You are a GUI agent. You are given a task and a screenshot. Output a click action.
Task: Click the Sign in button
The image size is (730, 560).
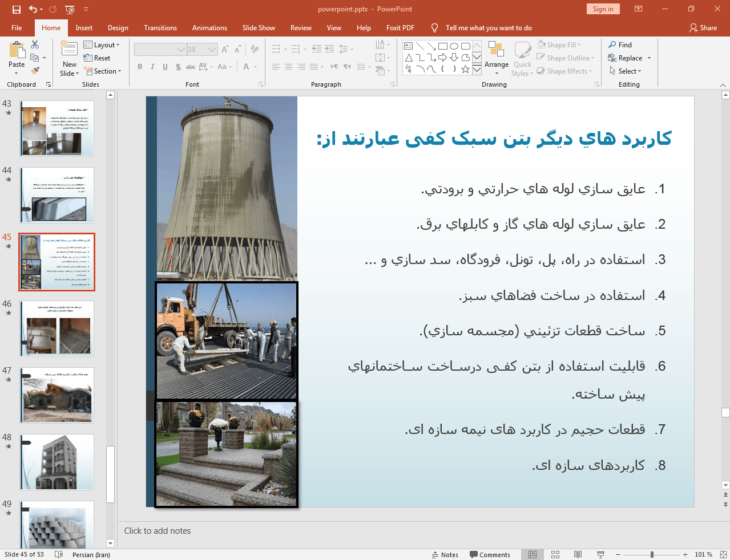603,9
